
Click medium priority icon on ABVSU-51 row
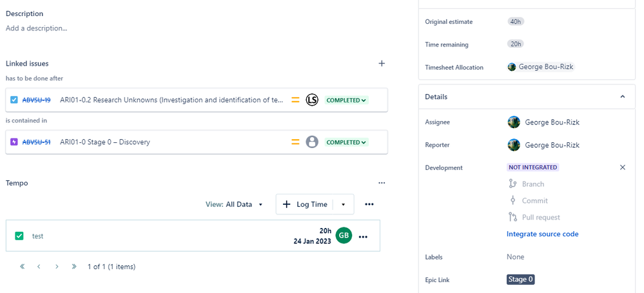(295, 142)
